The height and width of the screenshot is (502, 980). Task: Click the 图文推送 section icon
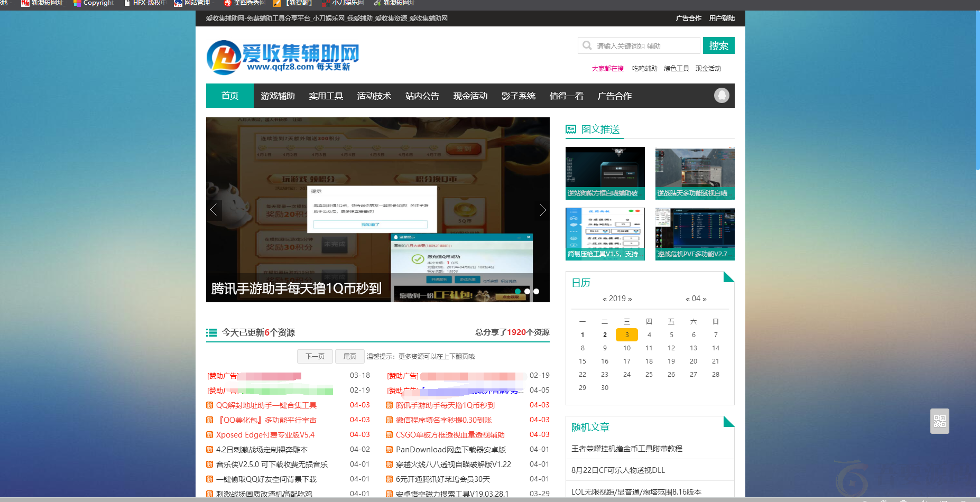click(x=571, y=129)
